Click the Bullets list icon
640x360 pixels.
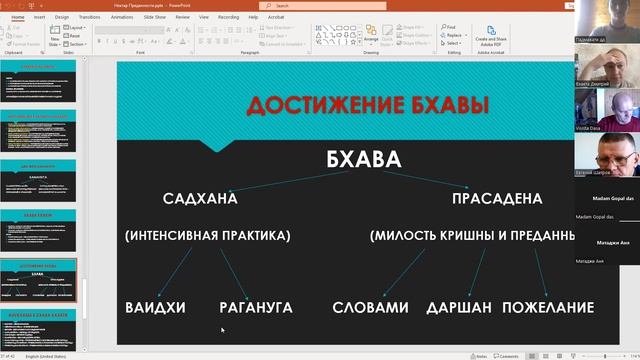202,30
